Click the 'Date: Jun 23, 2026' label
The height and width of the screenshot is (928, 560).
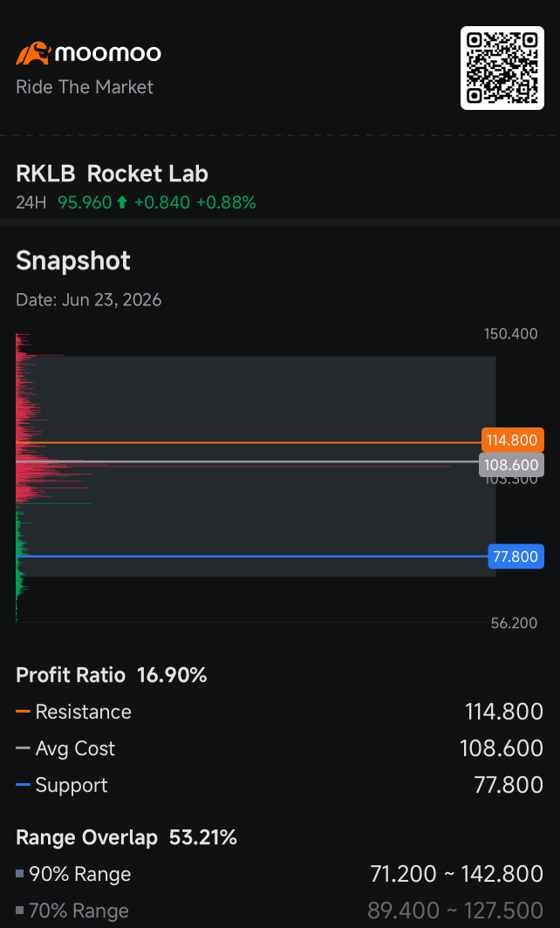(89, 299)
